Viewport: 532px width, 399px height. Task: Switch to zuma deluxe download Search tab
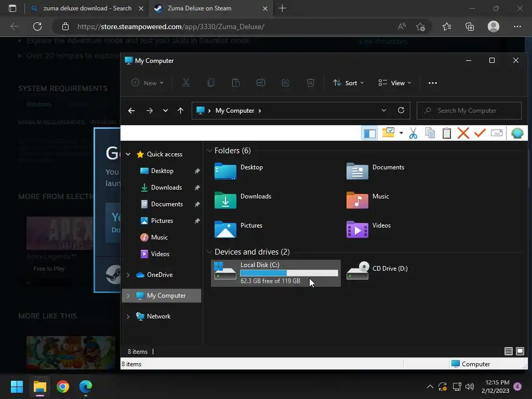[87, 8]
